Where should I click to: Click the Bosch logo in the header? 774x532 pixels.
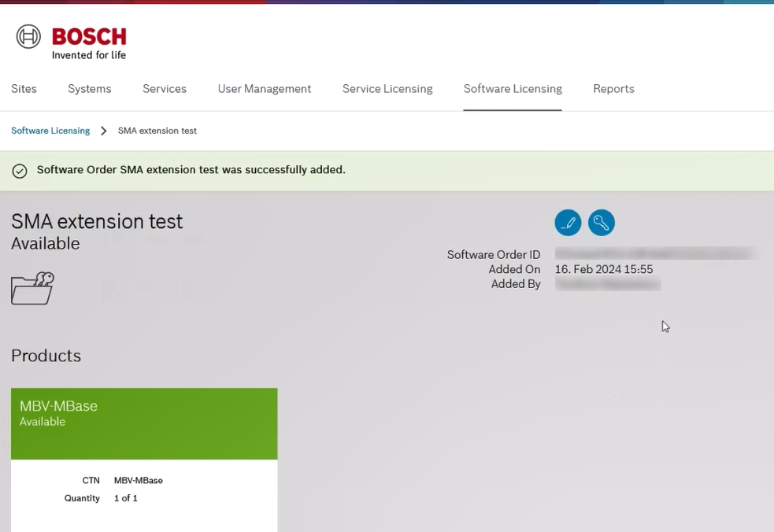pyautogui.click(x=71, y=42)
